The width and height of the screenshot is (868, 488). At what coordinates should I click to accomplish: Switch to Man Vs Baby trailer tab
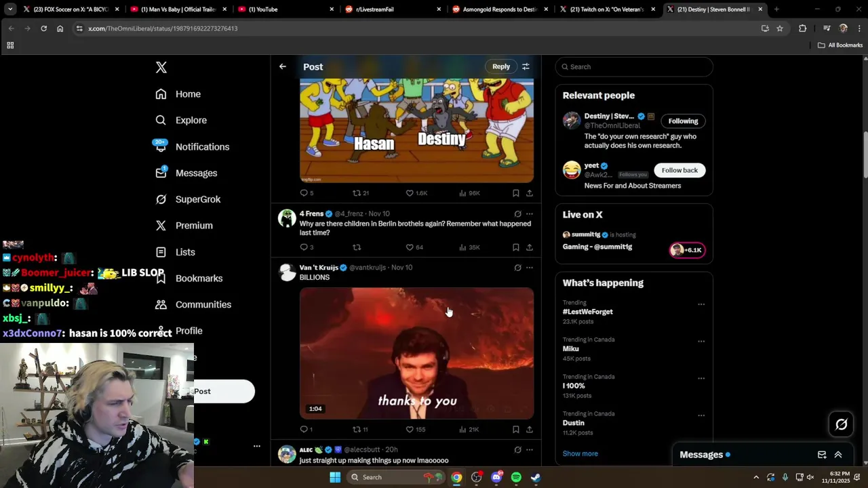(x=178, y=9)
